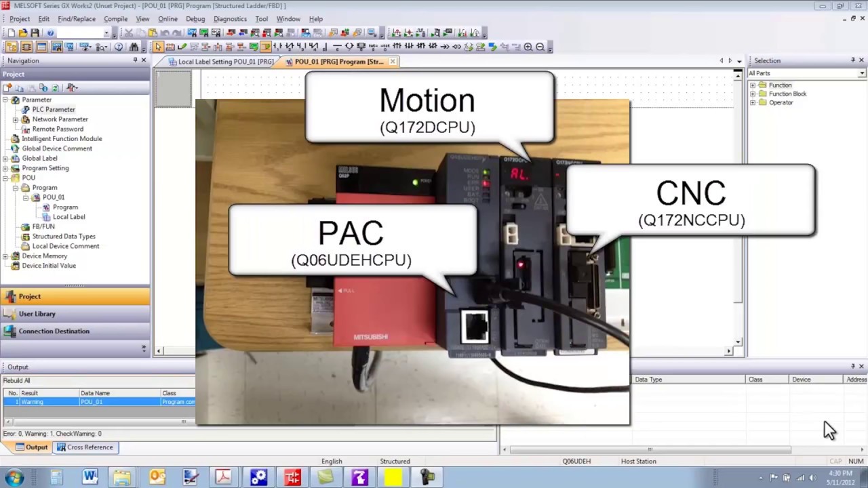Click the Operator folder in Selection panel
This screenshot has width=868, height=488.
click(x=781, y=103)
